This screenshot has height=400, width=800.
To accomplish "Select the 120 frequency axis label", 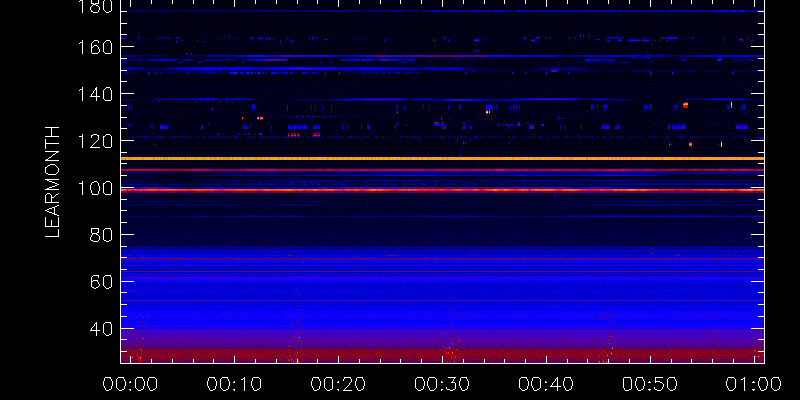I will pos(95,141).
